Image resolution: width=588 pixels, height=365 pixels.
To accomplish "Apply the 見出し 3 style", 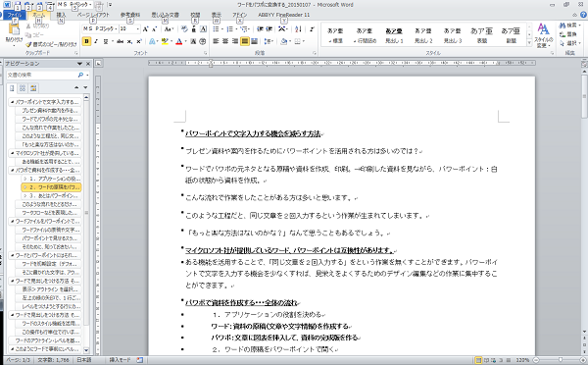I will pos(452,35).
